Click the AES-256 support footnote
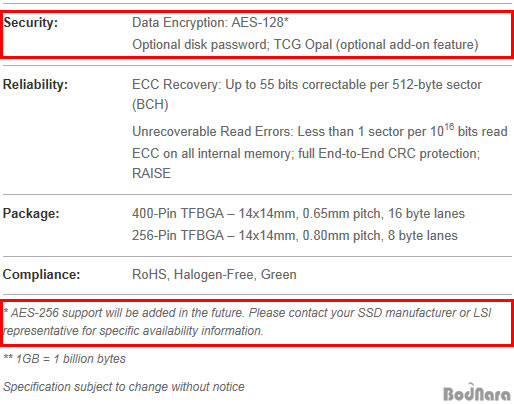 (x=247, y=313)
